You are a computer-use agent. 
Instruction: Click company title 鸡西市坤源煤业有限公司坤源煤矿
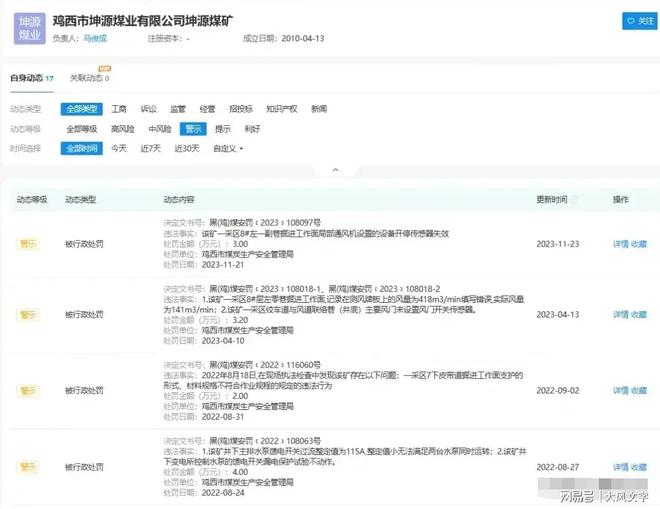(143, 21)
